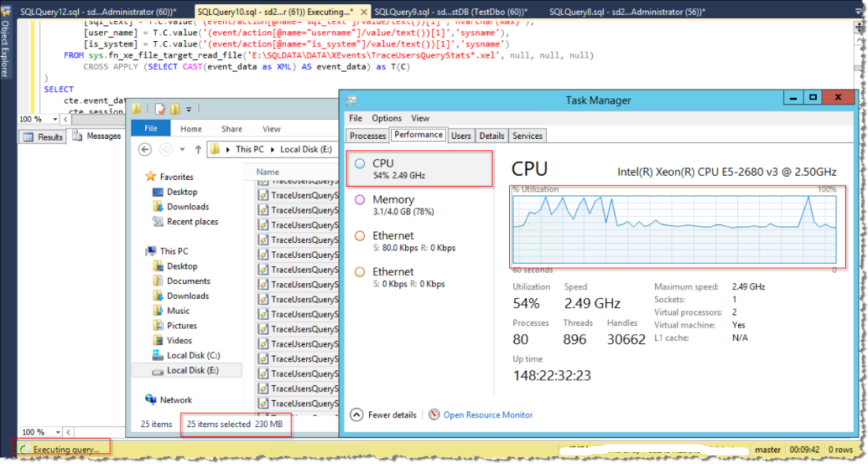The width and height of the screenshot is (868, 464).
Task: Open Share ribbon tab in File Explorer
Action: (232, 129)
